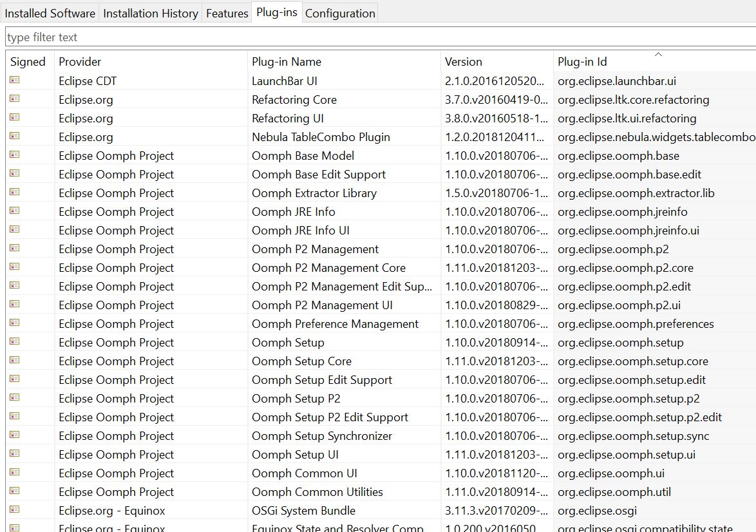Click signed icon for OSGi System Bundle
756x532 pixels.
[x=14, y=510]
